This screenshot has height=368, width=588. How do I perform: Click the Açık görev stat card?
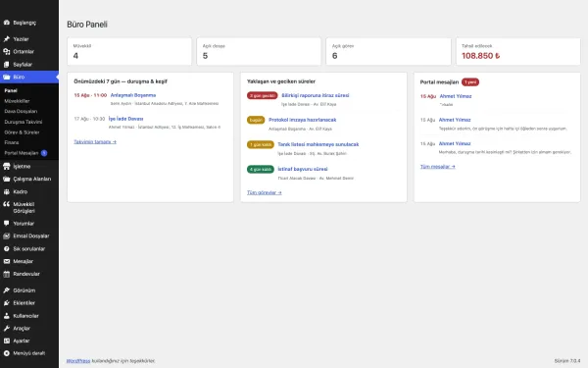click(388, 51)
